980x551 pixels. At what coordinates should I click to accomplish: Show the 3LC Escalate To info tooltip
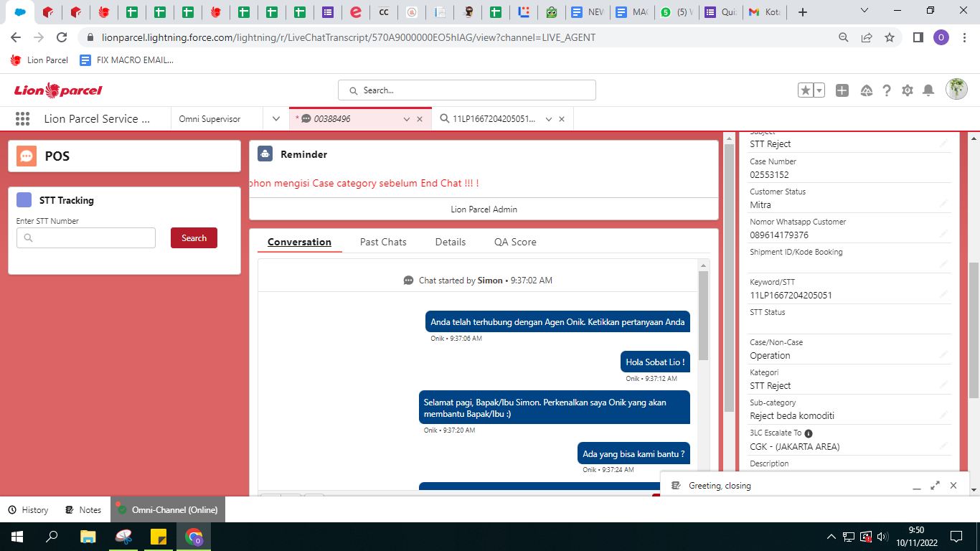[809, 433]
